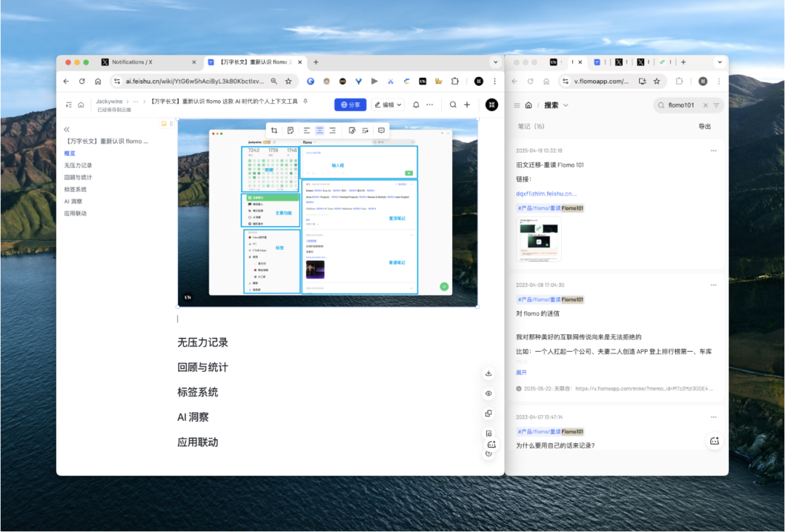785x532 pixels.
Task: Align the image to the right
Action: click(332, 130)
